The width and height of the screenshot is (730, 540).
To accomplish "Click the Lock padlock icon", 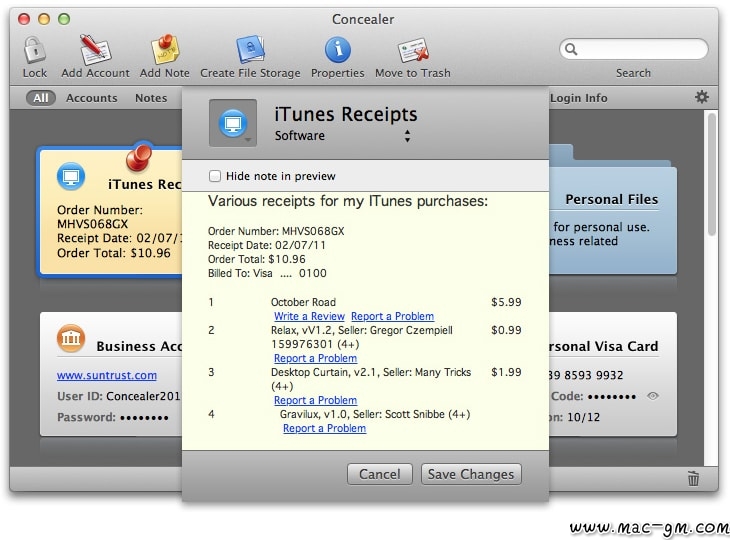I will tap(35, 50).
